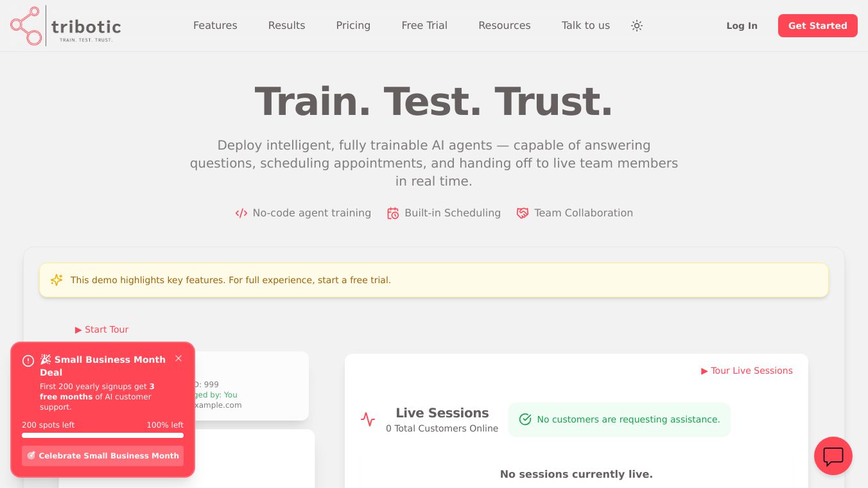Viewport: 868px width, 488px height.
Task: Open the chat widget bubble
Action: [x=833, y=456]
